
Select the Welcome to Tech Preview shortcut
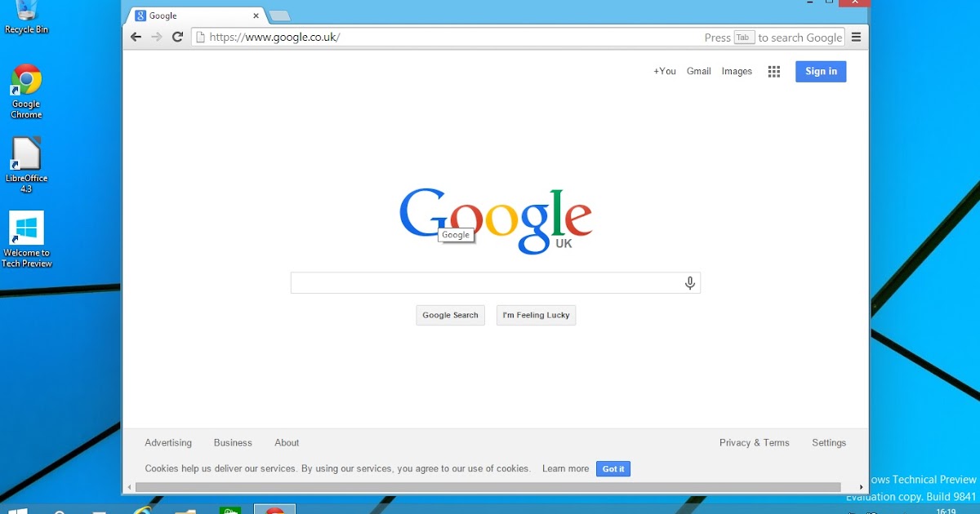(26, 240)
